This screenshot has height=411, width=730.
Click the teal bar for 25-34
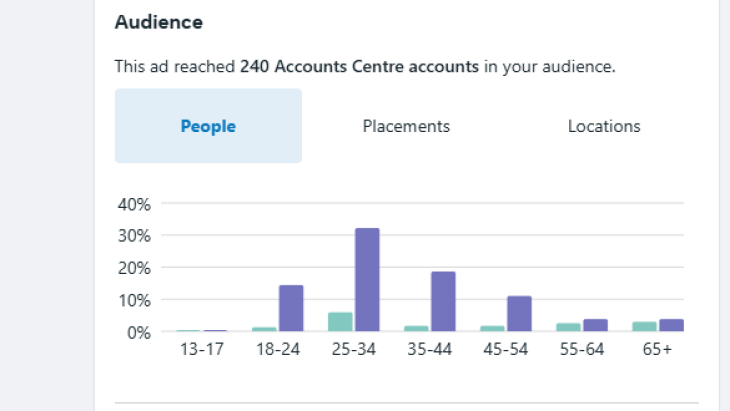click(340, 322)
